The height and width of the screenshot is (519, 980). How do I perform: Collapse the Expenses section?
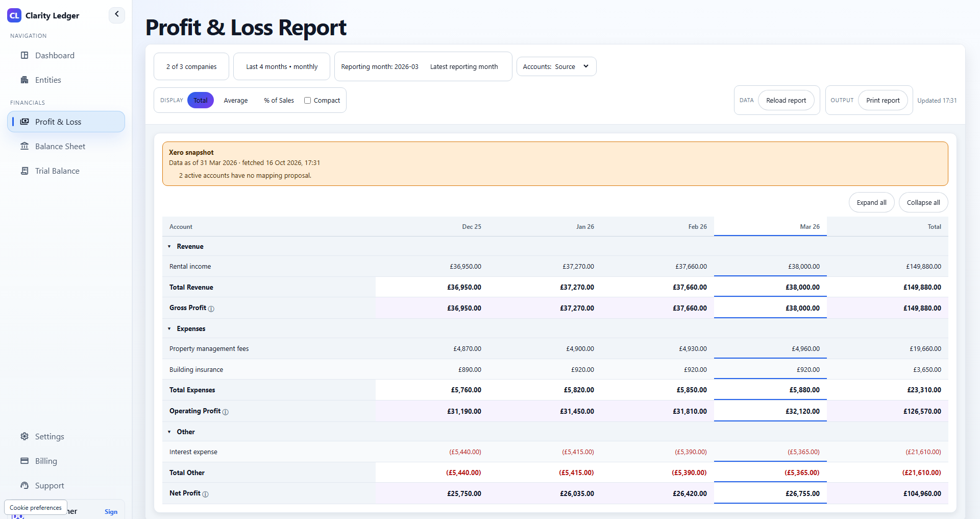pos(169,328)
